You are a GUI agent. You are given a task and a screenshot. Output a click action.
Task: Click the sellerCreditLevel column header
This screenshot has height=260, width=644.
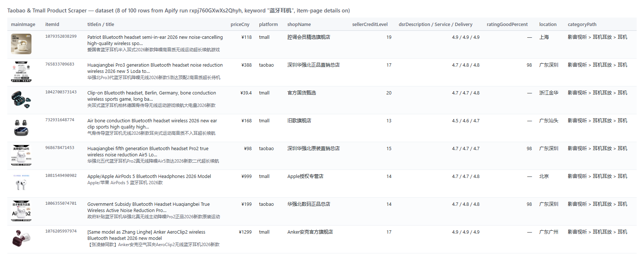pyautogui.click(x=370, y=25)
